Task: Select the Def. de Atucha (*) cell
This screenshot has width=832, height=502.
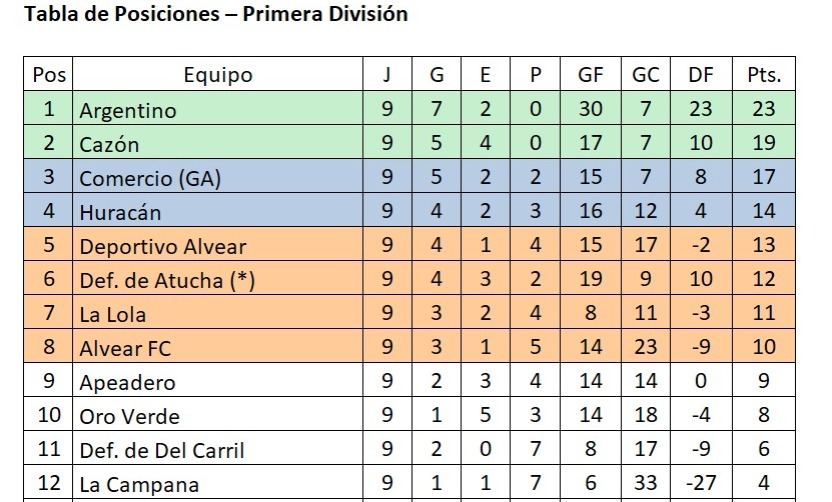Action: click(218, 279)
